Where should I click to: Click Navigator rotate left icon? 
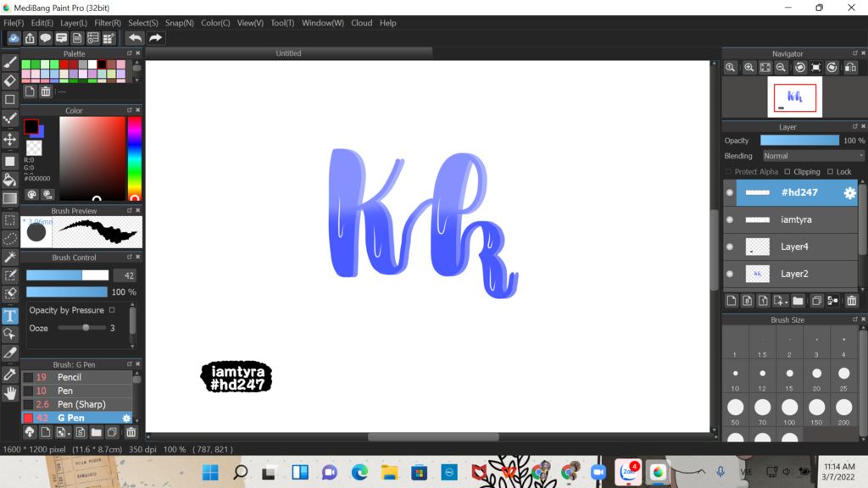(x=800, y=68)
